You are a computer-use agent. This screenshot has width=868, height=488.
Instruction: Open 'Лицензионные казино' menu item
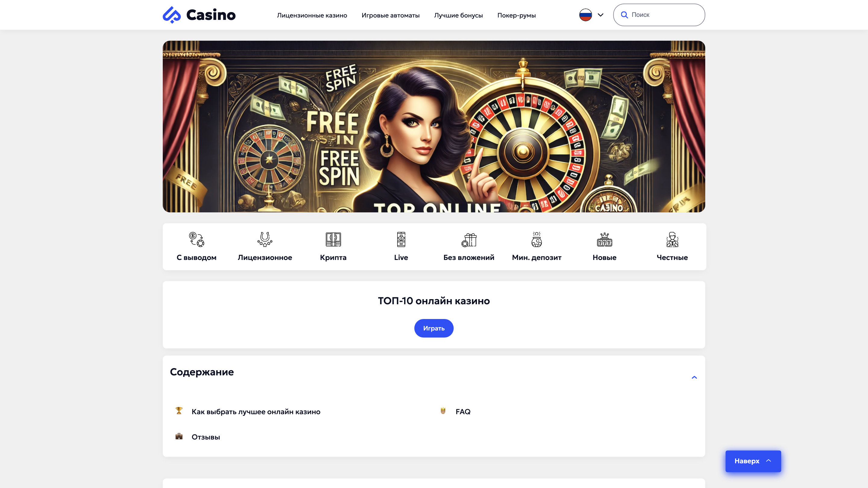(312, 15)
